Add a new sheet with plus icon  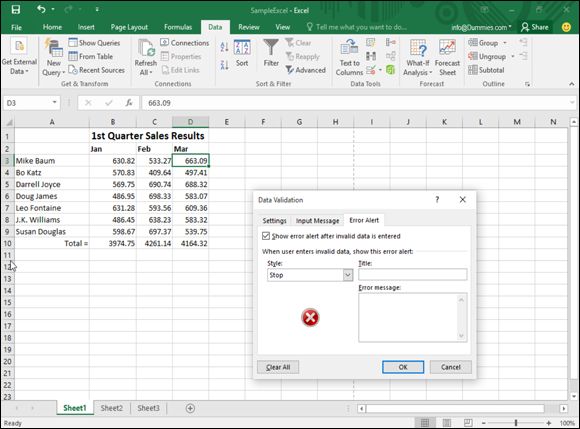coord(190,408)
